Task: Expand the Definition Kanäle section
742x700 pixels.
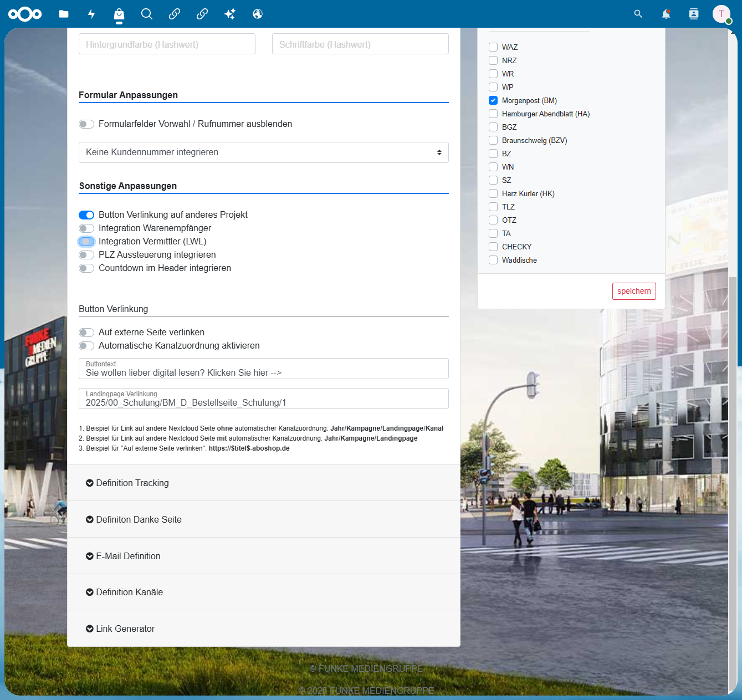Action: [264, 592]
